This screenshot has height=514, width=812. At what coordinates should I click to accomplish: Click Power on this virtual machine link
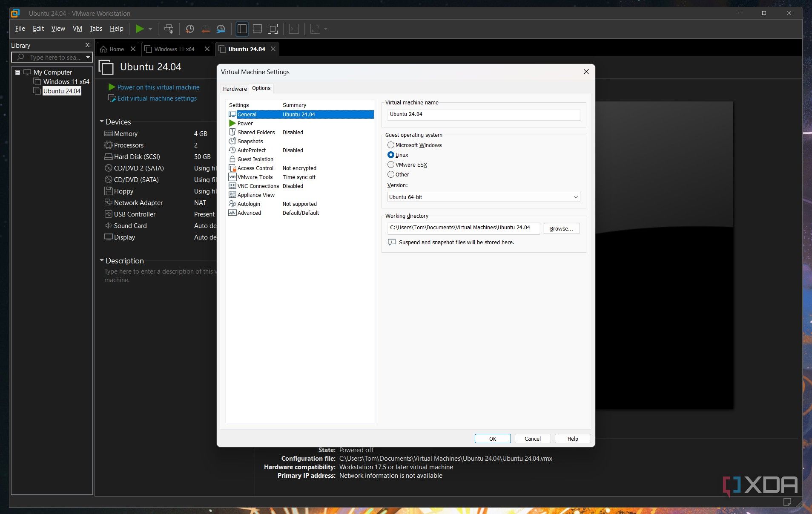click(158, 87)
